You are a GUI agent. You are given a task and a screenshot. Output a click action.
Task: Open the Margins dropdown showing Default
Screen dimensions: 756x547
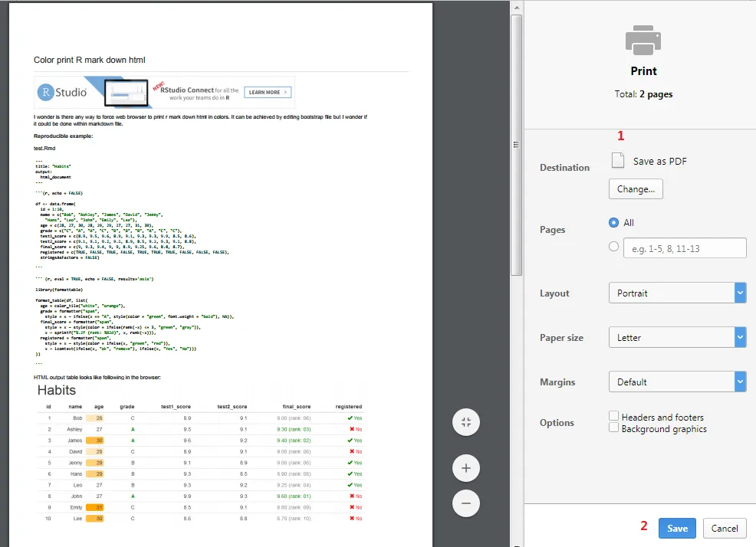[678, 382]
